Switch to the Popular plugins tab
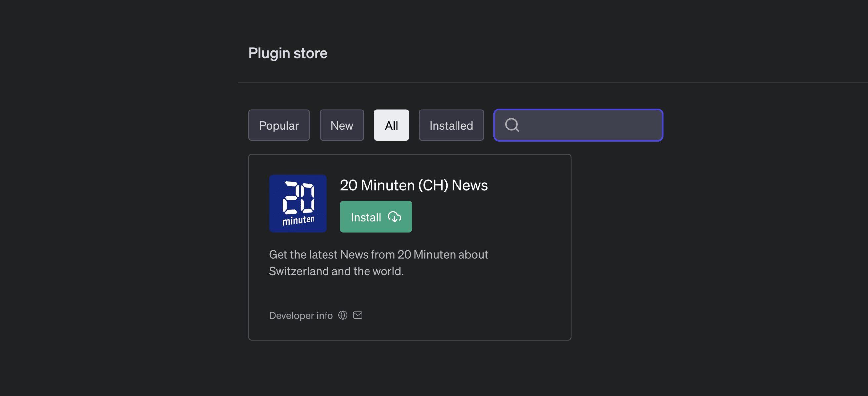 pos(279,125)
